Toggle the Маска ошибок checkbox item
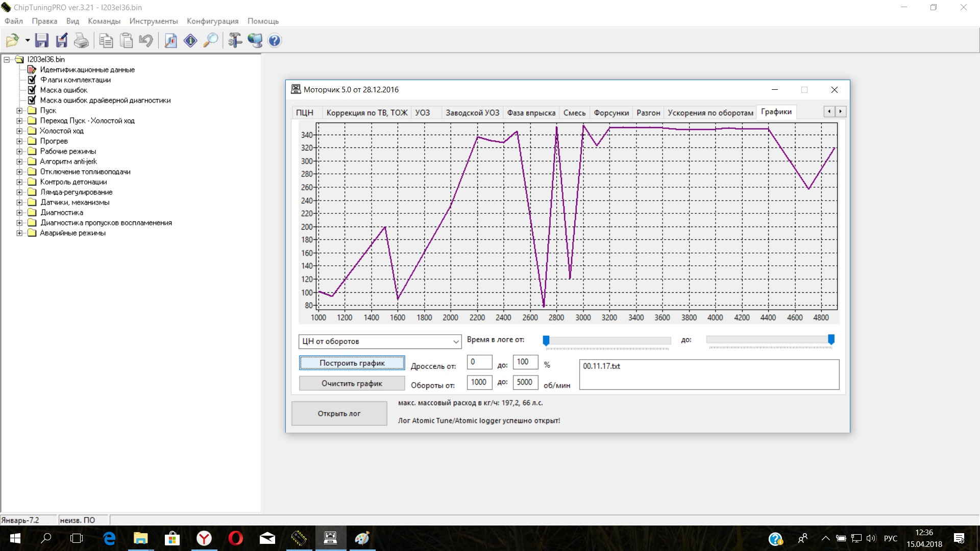Viewport: 980px width, 551px height. (32, 90)
